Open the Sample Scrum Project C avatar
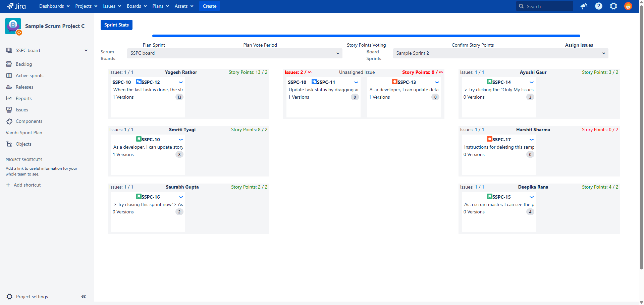Screen dimensions: 644x305 click(x=13, y=26)
